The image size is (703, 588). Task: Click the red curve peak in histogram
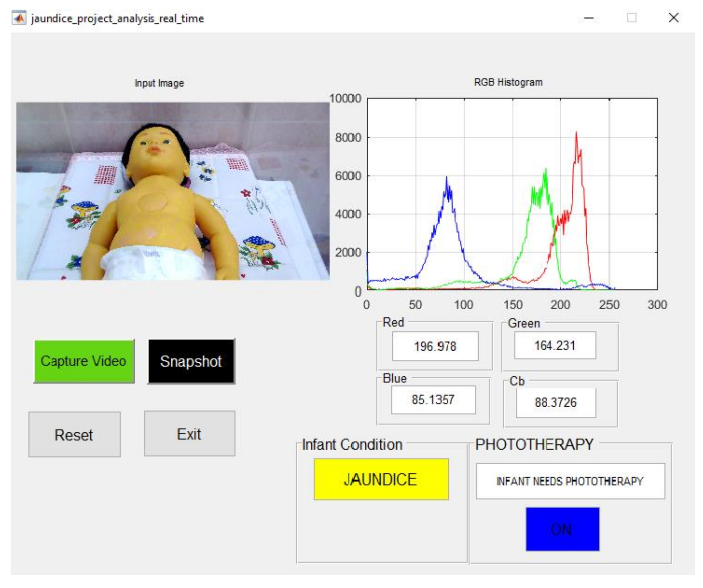click(x=576, y=134)
